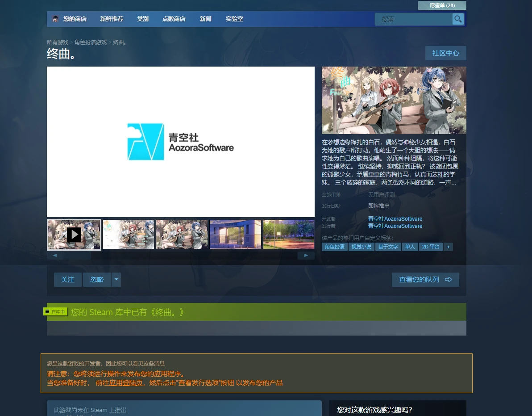Screen dimensions: 532x416
Task: Click the publisher link 青空社AozoraSoftware
Action: 395,226
